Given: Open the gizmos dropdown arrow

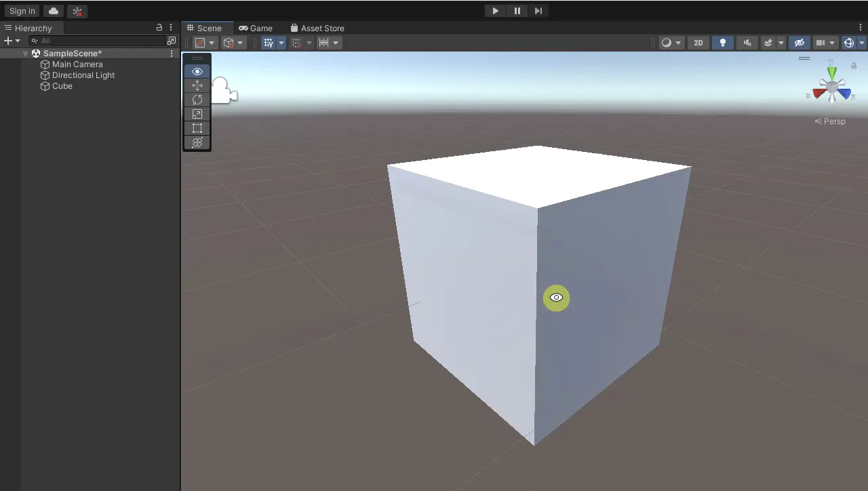Looking at the screenshot, I should tap(862, 43).
